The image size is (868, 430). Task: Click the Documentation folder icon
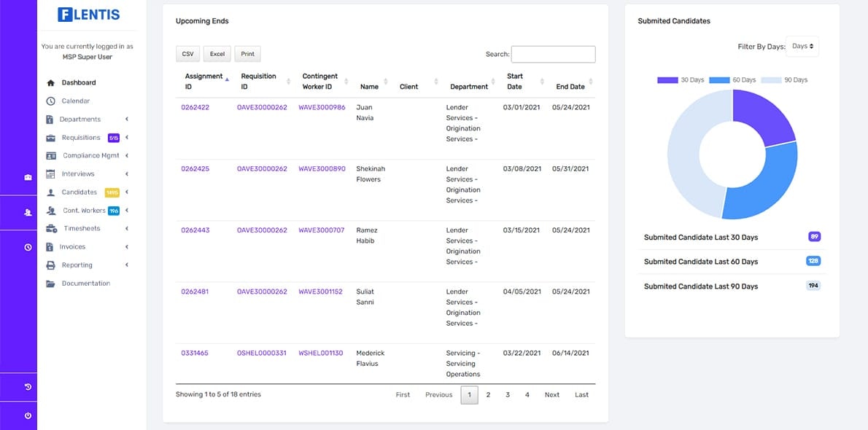(x=51, y=284)
